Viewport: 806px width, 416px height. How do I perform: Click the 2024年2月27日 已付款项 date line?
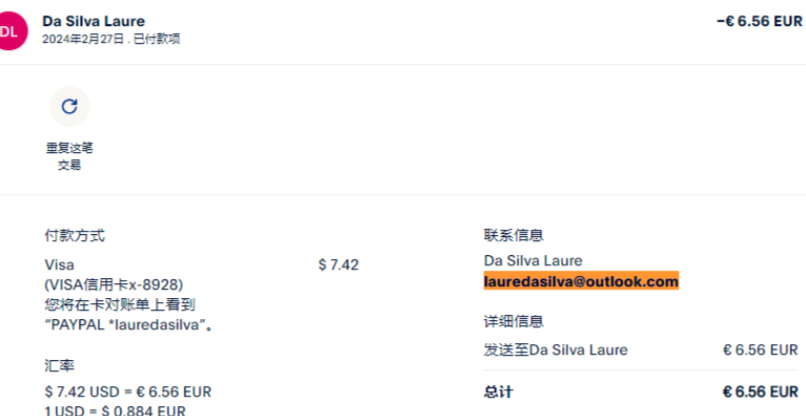111,39
